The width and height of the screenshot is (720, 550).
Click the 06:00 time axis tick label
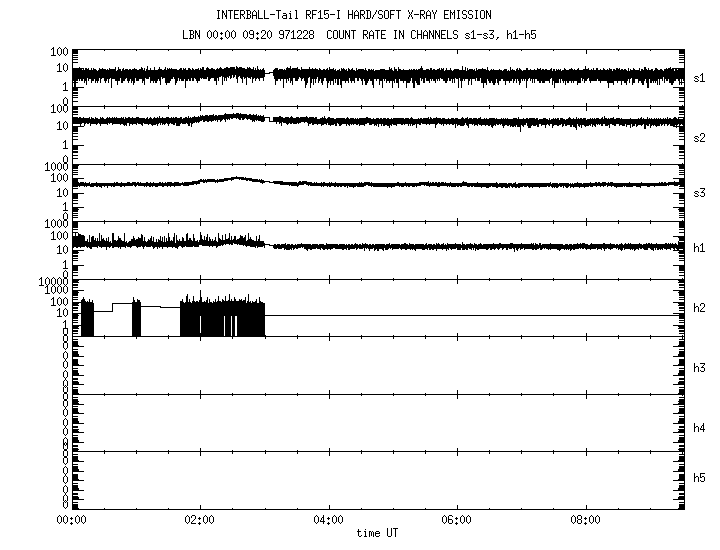pos(456,520)
